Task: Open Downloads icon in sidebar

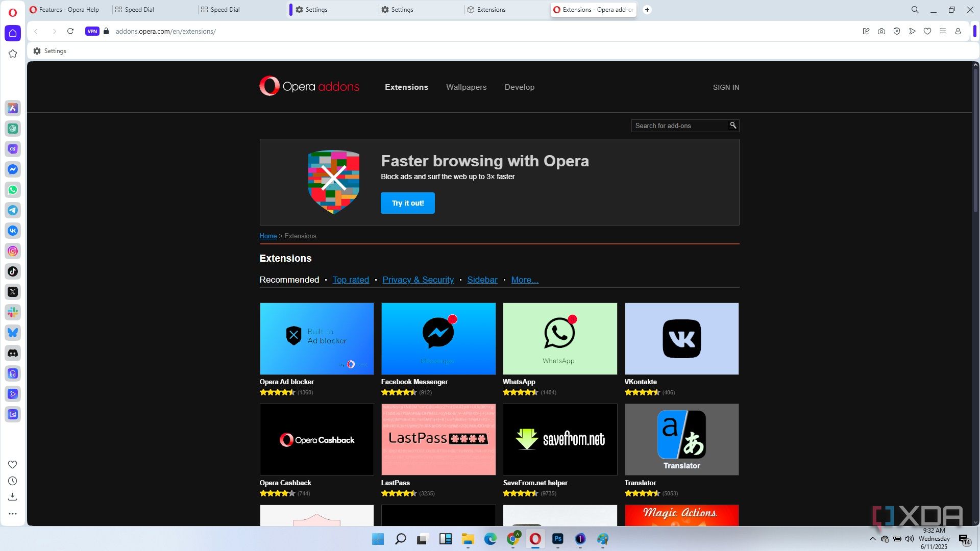Action: pyautogui.click(x=13, y=497)
